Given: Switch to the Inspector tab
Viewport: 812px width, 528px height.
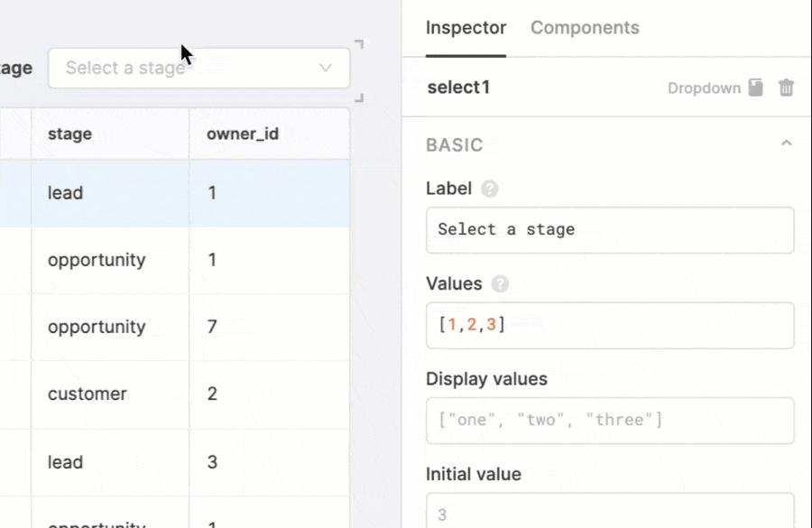Looking at the screenshot, I should coord(466,28).
